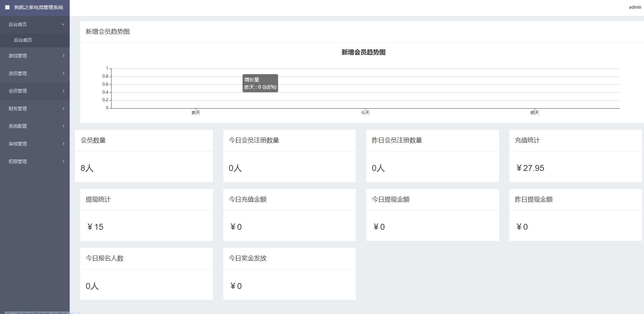Click the 审核管理 arrow icon
The height and width of the screenshot is (314, 644).
63,144
